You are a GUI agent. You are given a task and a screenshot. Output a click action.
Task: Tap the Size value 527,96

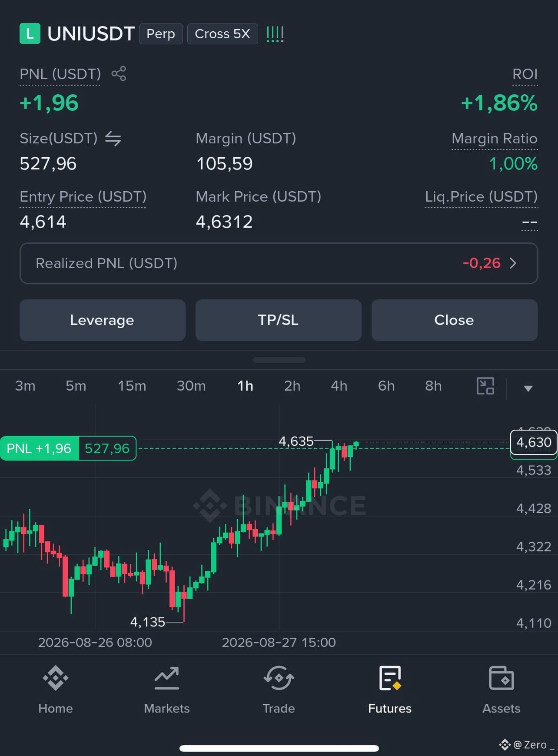click(x=48, y=164)
